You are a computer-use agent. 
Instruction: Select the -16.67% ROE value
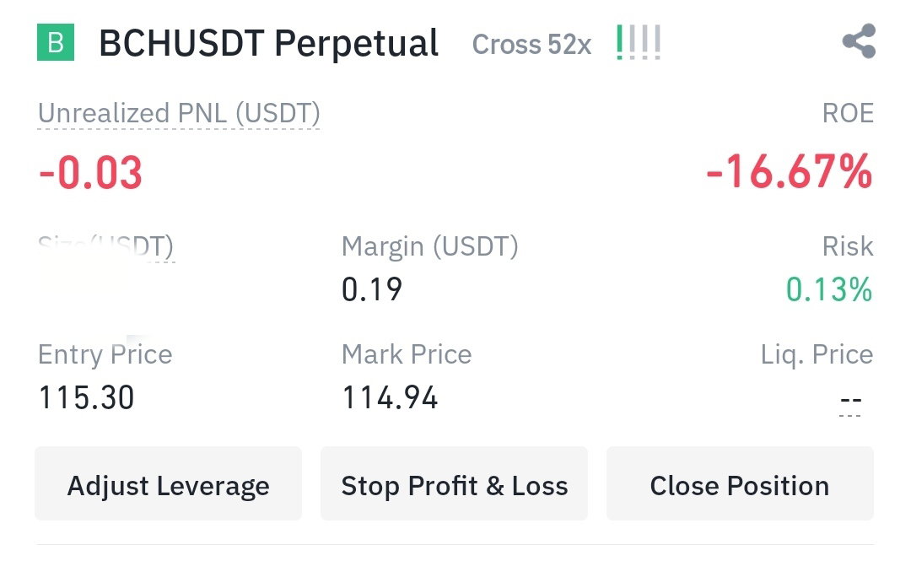coord(789,172)
